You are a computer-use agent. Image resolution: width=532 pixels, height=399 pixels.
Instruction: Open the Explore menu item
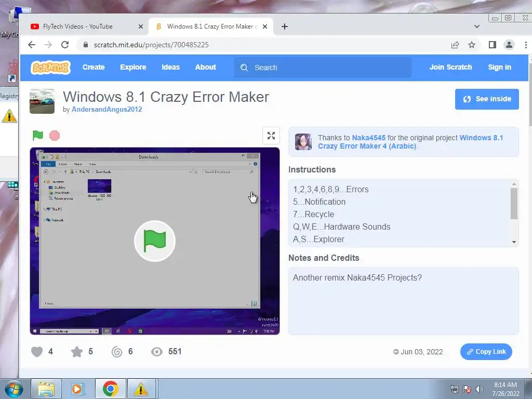click(x=133, y=67)
